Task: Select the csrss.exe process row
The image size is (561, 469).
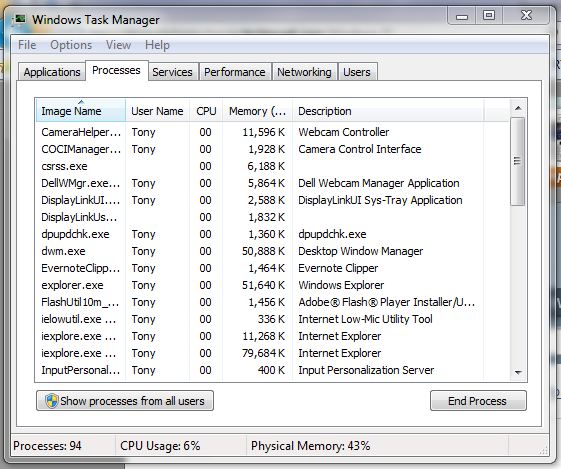Action: pyautogui.click(x=272, y=166)
